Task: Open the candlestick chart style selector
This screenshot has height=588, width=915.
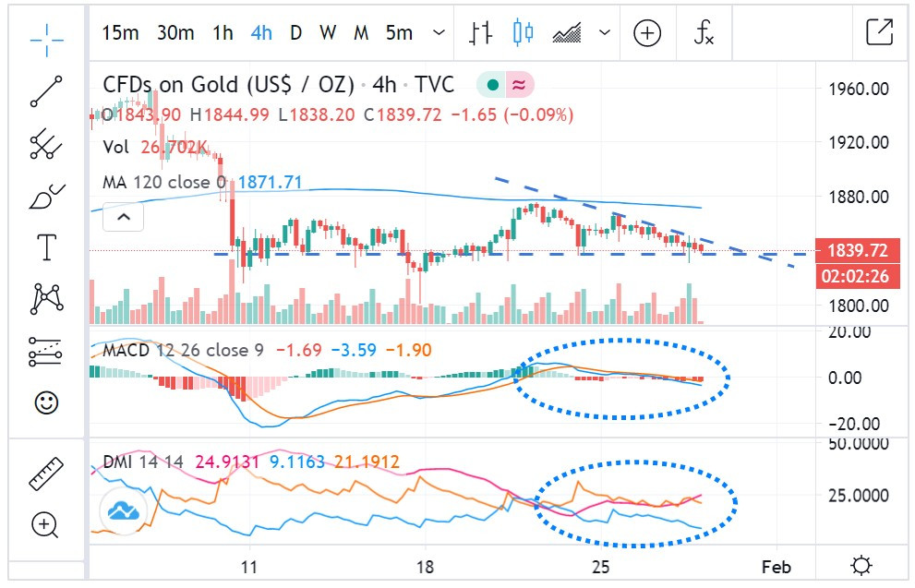Action: pos(524,33)
